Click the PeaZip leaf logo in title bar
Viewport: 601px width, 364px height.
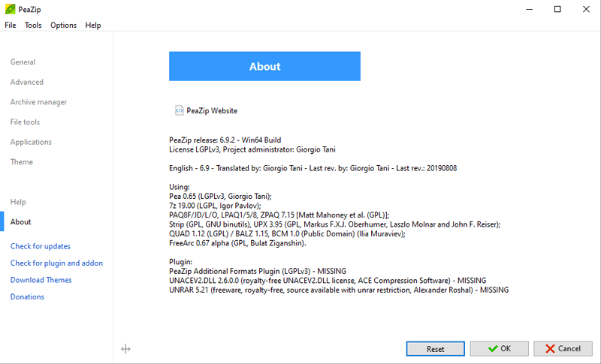(10, 9)
